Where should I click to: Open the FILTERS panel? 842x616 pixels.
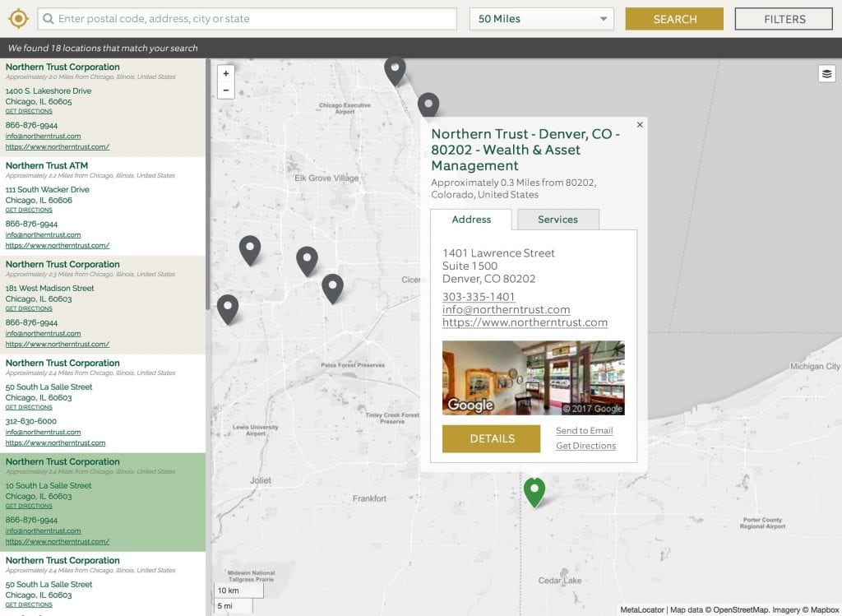click(x=783, y=17)
